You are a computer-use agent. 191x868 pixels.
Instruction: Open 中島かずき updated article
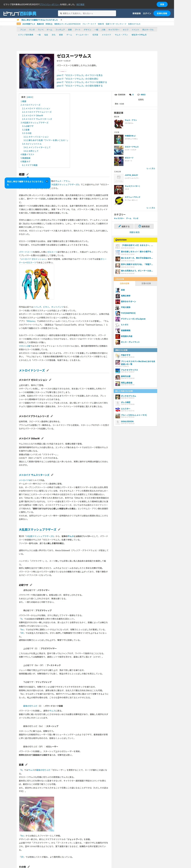point(126,355)
